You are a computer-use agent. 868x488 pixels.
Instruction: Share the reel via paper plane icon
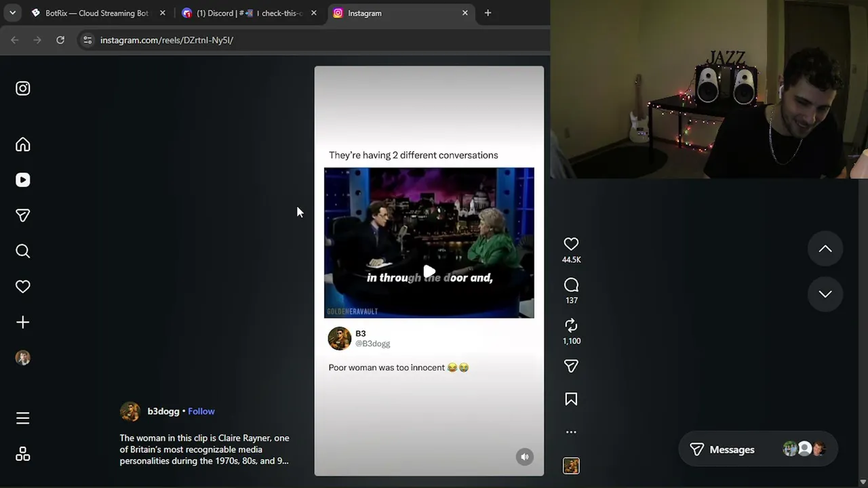[571, 366]
